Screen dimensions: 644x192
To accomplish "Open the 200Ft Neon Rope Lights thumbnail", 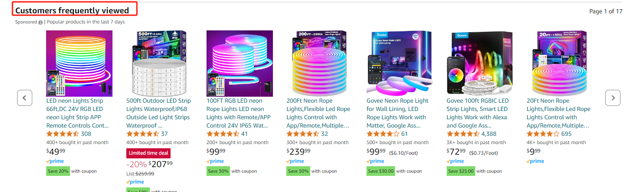I will click(319, 63).
